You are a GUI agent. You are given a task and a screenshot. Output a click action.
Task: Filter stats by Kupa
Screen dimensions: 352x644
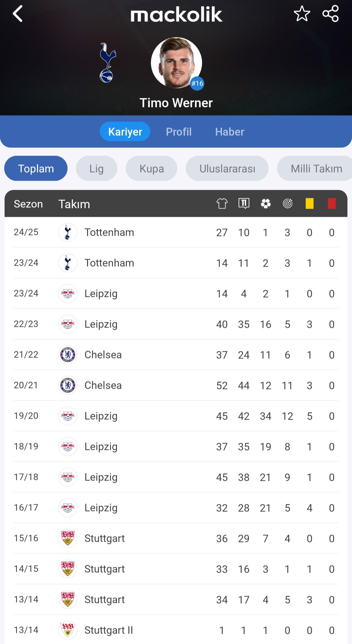tap(152, 168)
